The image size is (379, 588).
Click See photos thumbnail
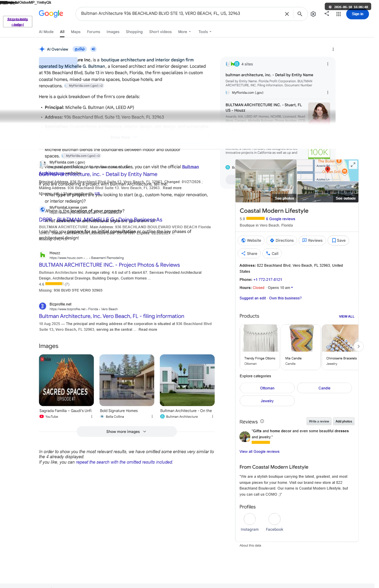[266, 181]
